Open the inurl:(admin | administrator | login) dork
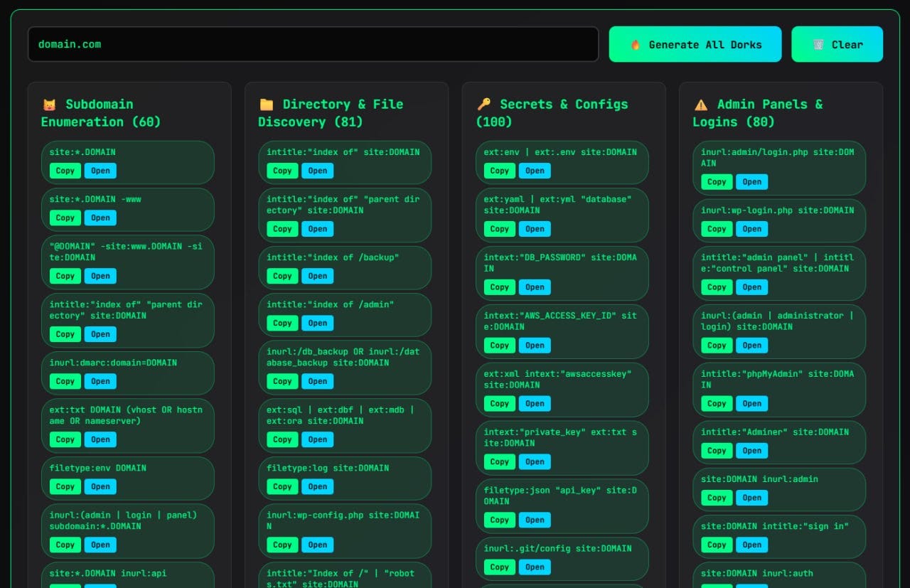 coord(752,346)
